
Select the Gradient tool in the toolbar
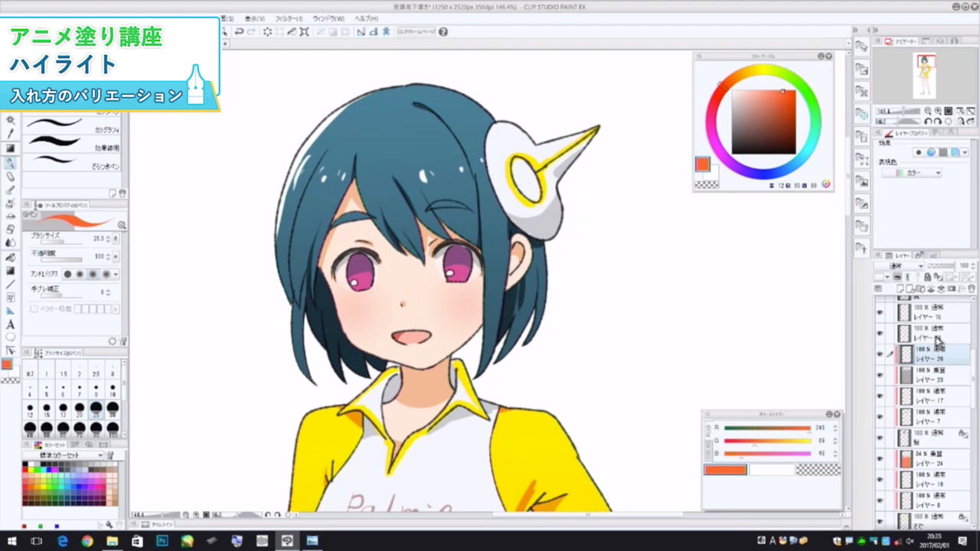(11, 269)
